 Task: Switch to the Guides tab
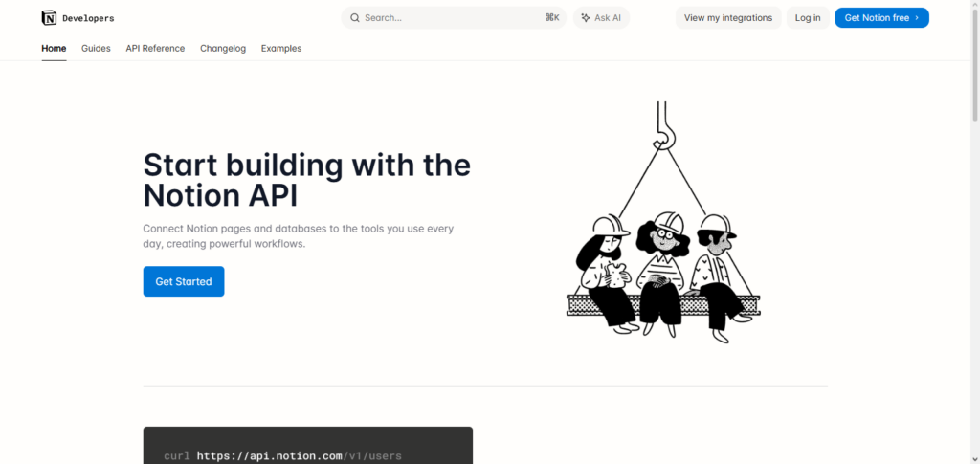(x=96, y=48)
